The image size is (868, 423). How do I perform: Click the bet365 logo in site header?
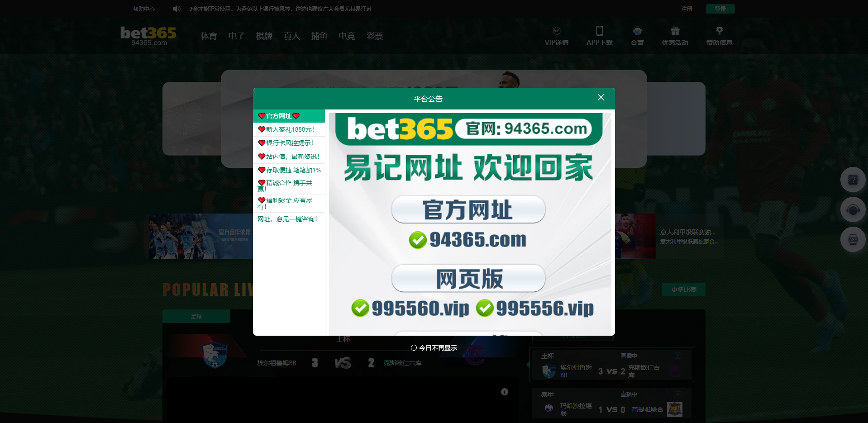(x=148, y=36)
